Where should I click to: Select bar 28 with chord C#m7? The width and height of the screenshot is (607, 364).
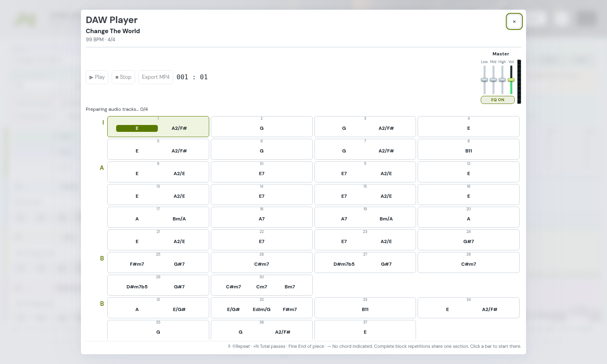pyautogui.click(x=469, y=262)
